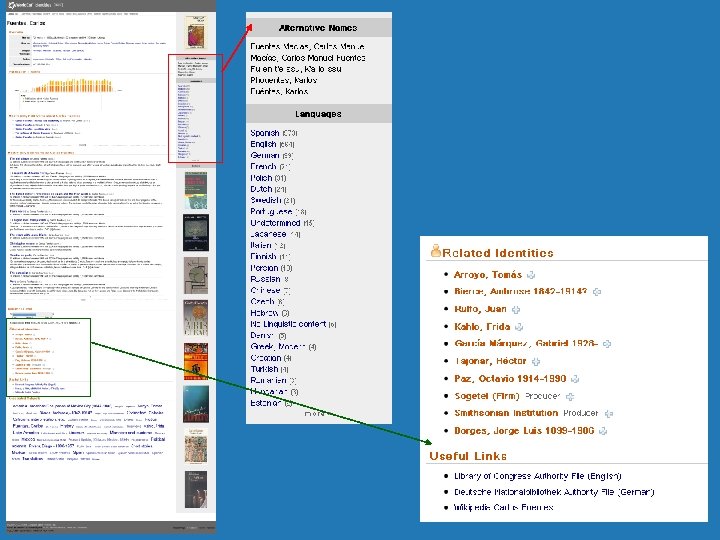The image size is (720, 540).
Task: Click plus icon beside García Márquez, Gabriel
Action: tap(607, 343)
